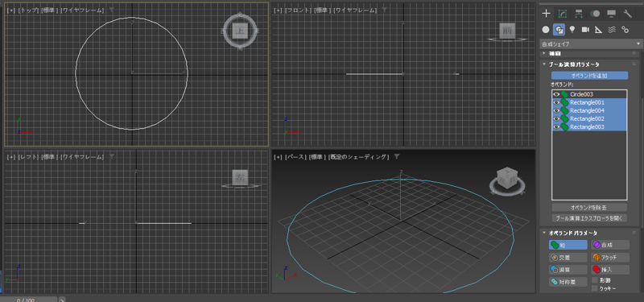Open the Display panel tab
This screenshot has width=644, height=302.
click(611, 14)
